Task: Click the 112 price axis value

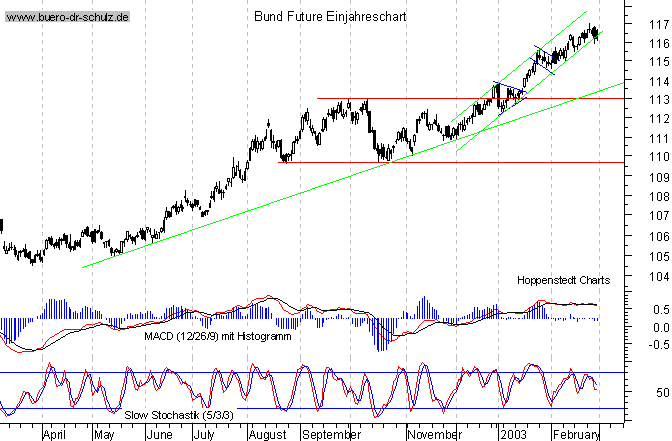Action: [659, 119]
